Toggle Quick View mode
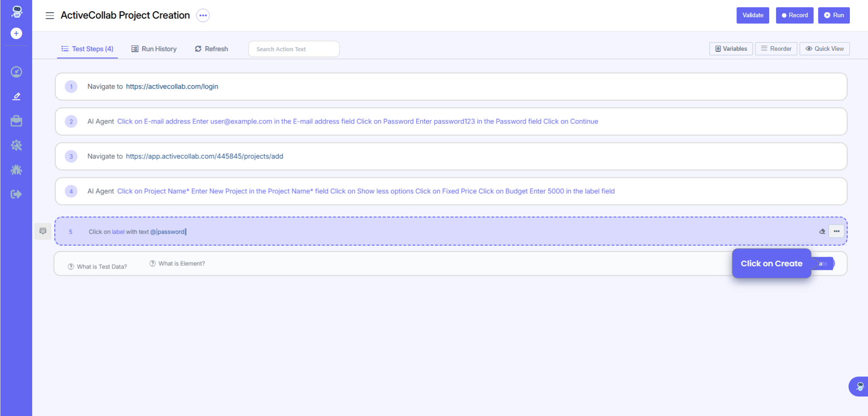 pyautogui.click(x=824, y=49)
